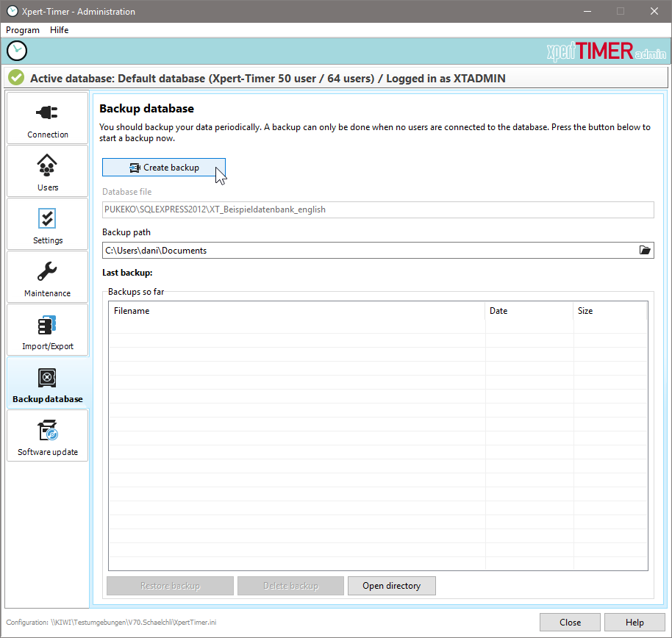Viewport: 672px width, 638px height.
Task: Click the green active database checkmark icon
Action: pos(16,78)
